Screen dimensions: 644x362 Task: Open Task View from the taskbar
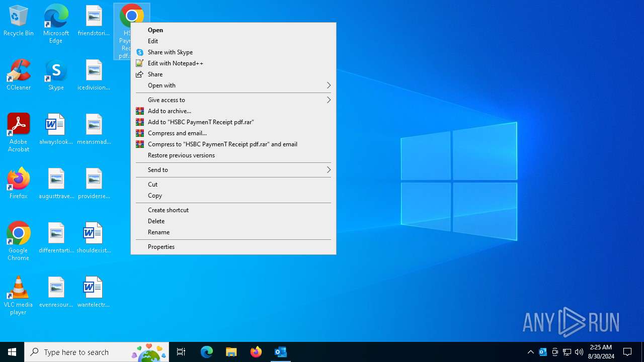[181, 352]
